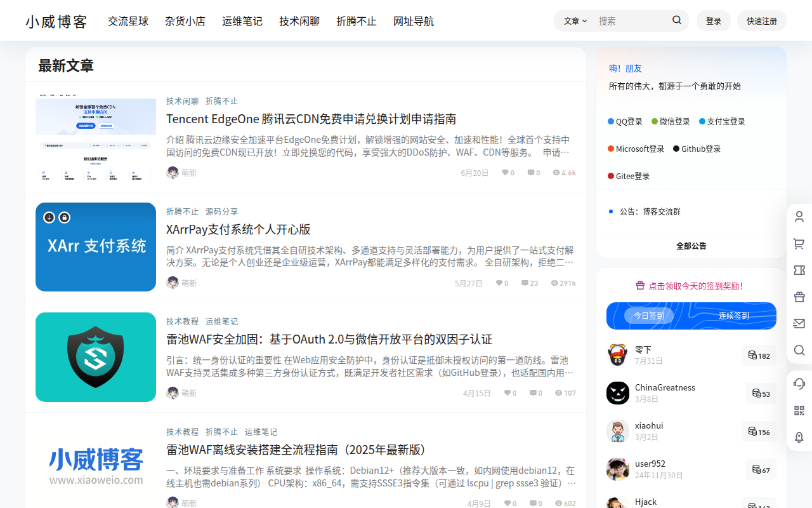Open xiaohui user avatar

[618, 431]
